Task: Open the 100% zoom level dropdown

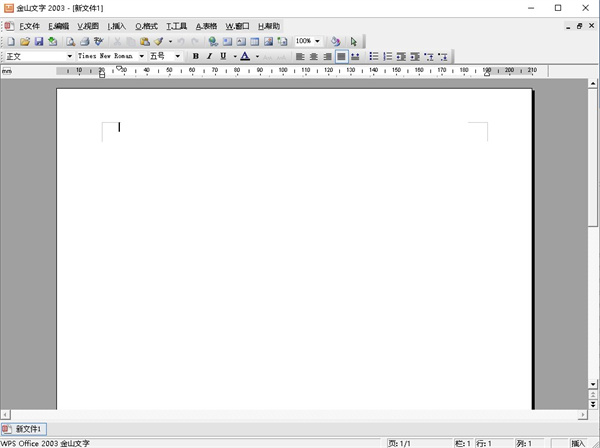Action: (317, 41)
